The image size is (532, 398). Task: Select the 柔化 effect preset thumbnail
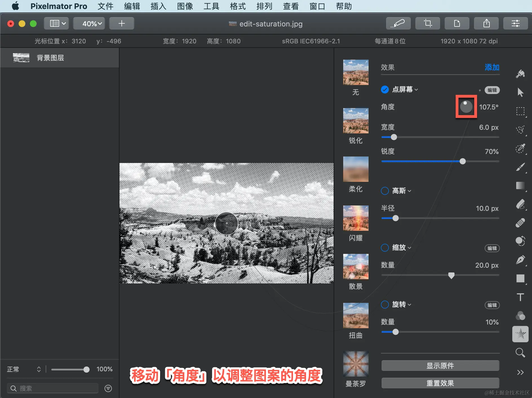[356, 169]
